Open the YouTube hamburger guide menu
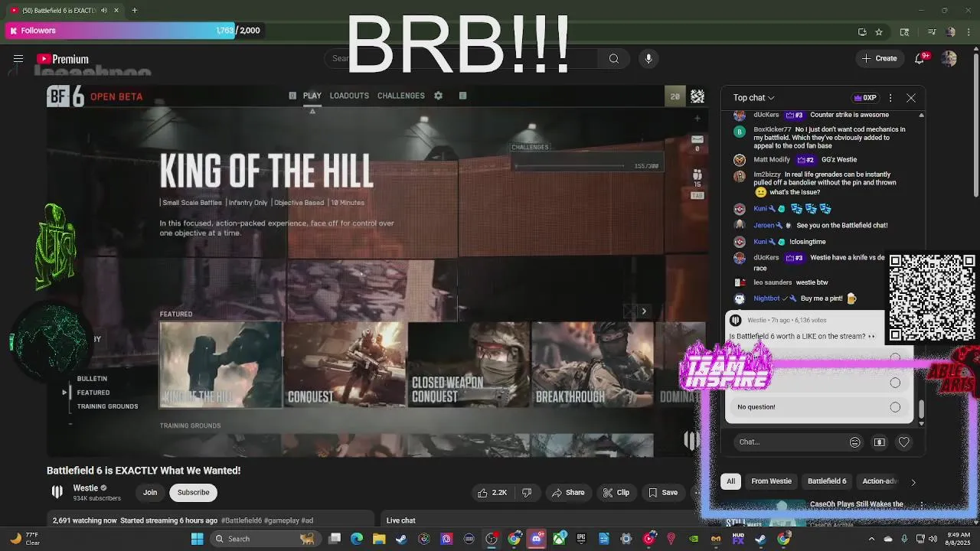Image resolution: width=980 pixels, height=551 pixels. (x=18, y=59)
